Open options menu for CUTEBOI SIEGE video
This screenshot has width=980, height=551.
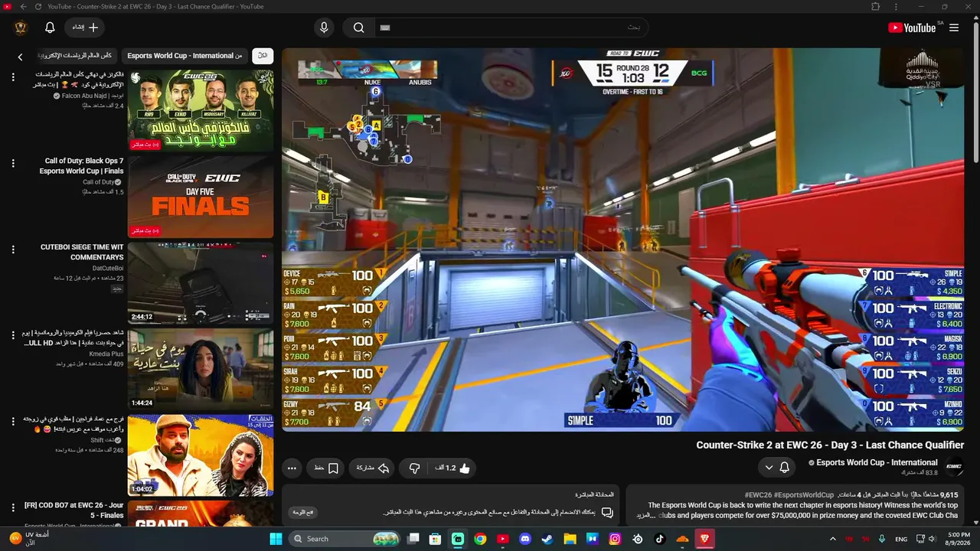click(x=13, y=249)
